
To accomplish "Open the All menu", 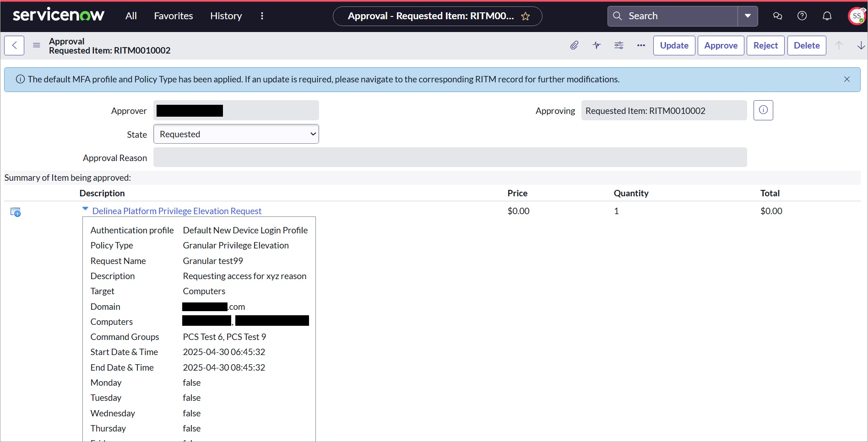I will [131, 16].
